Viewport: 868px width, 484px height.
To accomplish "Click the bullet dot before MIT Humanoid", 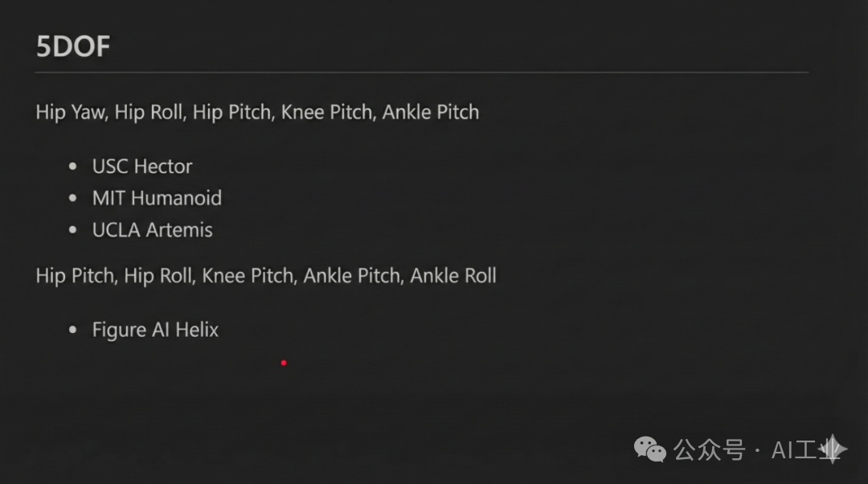I will pyautogui.click(x=74, y=199).
